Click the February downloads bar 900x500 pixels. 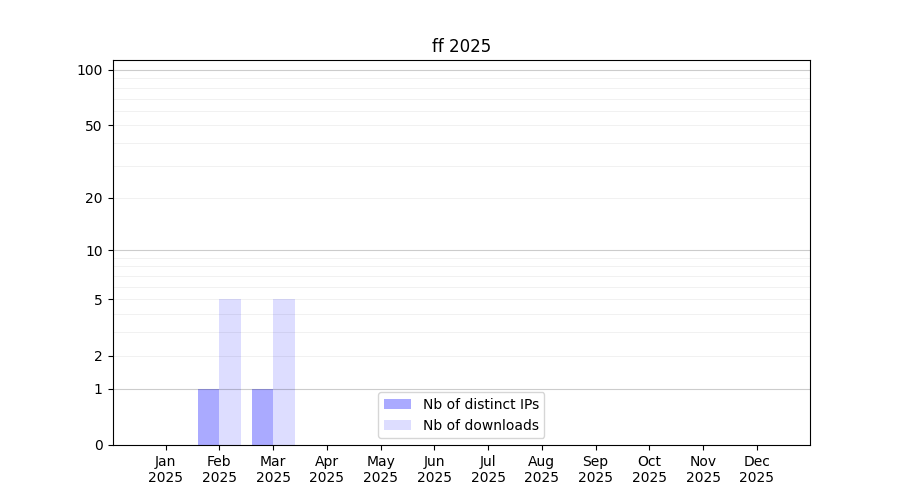(x=230, y=372)
